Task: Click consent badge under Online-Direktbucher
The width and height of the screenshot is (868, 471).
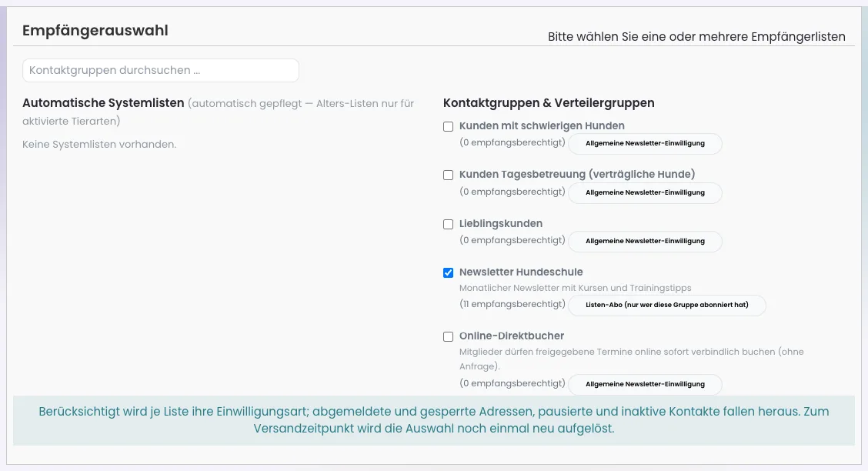Action: (645, 384)
